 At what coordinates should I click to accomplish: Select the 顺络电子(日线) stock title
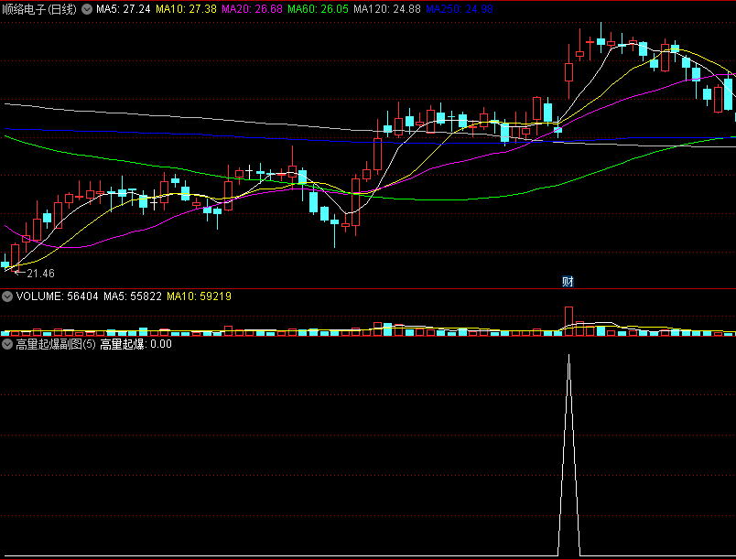[39, 9]
